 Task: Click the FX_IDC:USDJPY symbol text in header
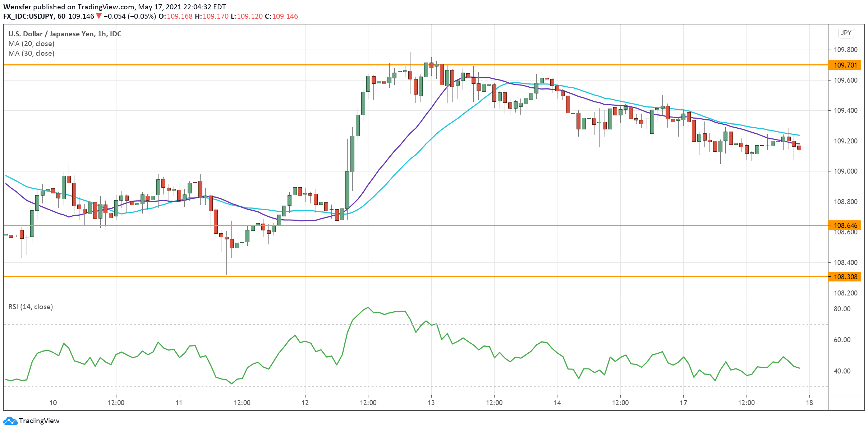click(29, 16)
